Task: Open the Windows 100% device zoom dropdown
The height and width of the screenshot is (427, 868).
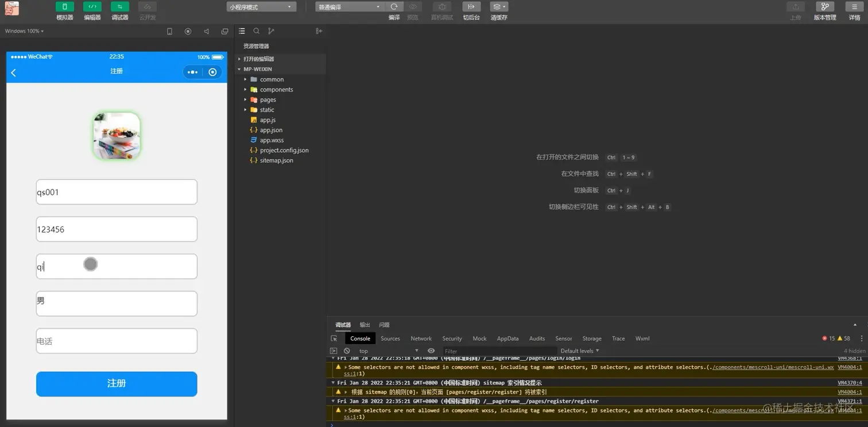Action: [x=24, y=31]
